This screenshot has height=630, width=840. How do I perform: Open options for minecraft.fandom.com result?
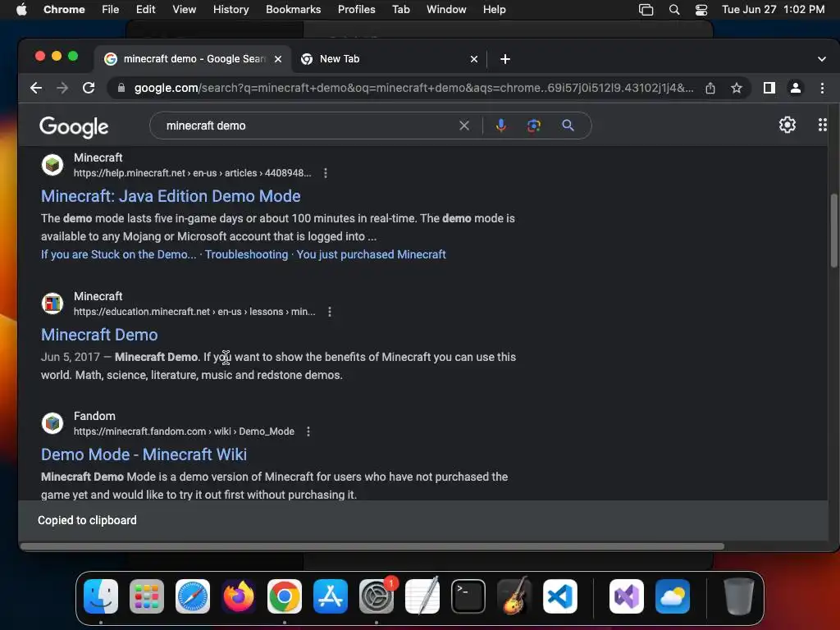[x=308, y=431]
